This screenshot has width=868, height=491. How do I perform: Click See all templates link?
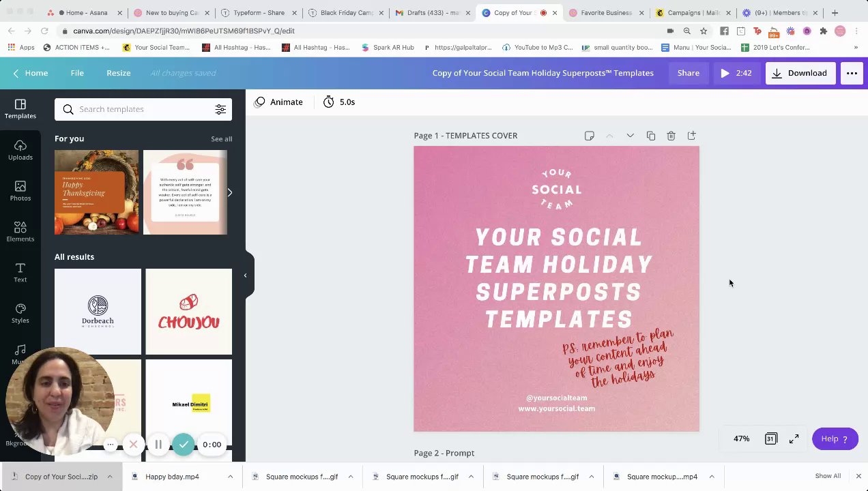pos(221,139)
